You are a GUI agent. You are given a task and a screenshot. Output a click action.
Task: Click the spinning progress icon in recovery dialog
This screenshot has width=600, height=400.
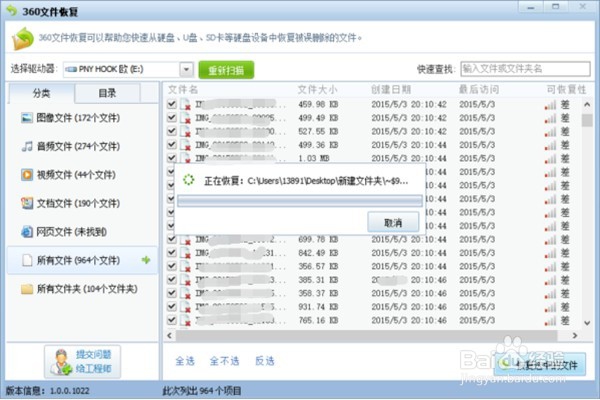[189, 180]
